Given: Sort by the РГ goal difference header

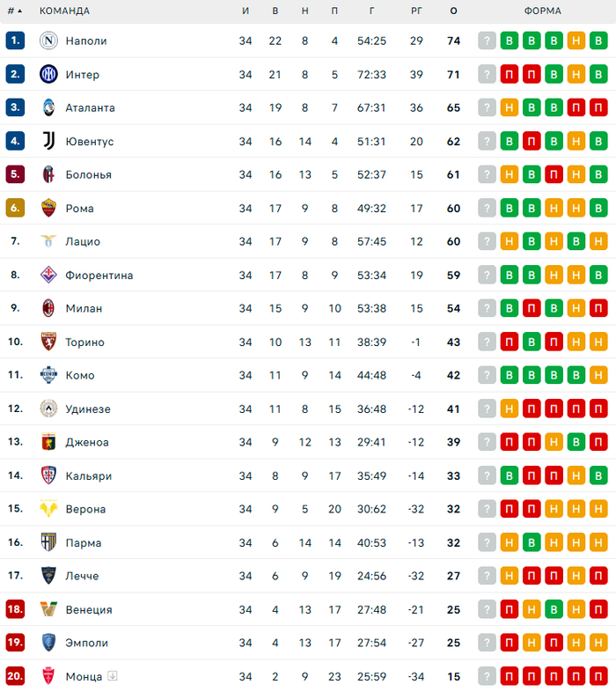Looking at the screenshot, I should tap(416, 11).
